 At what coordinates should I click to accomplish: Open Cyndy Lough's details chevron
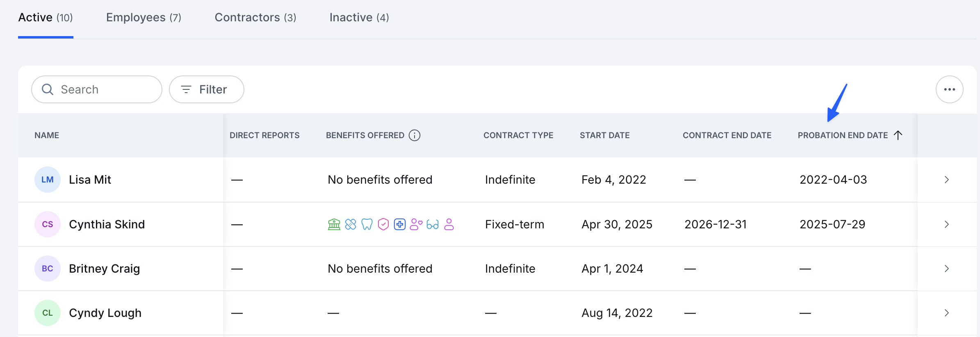click(947, 313)
